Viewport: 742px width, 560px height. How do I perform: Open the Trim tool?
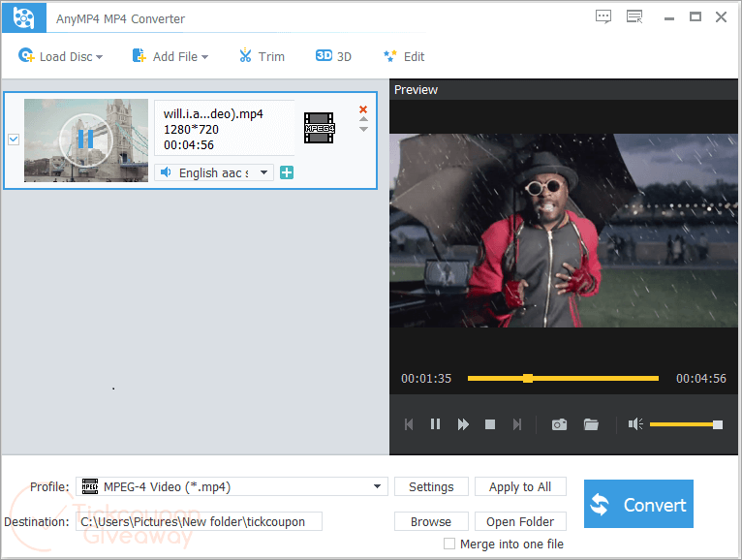(x=262, y=56)
